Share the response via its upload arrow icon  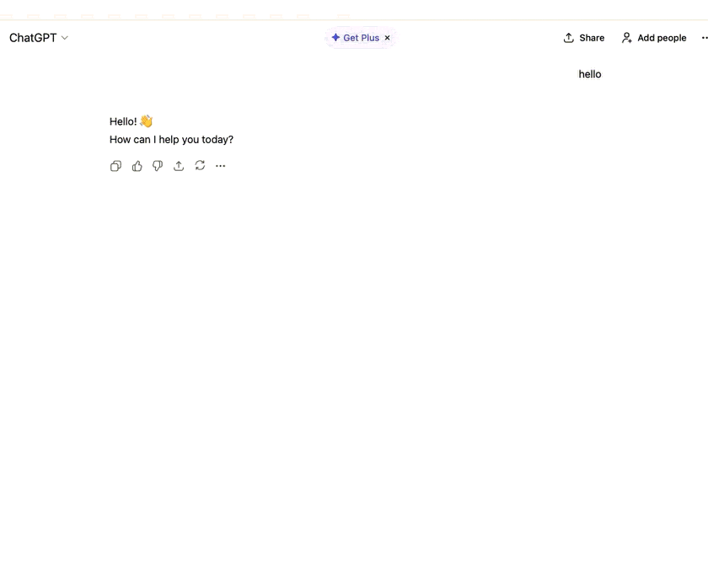coord(179,166)
